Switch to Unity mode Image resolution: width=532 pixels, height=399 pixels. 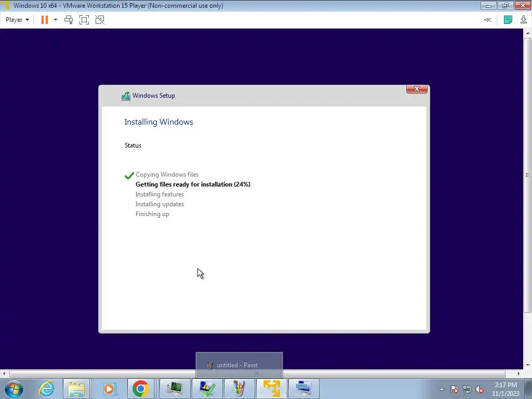coord(100,20)
